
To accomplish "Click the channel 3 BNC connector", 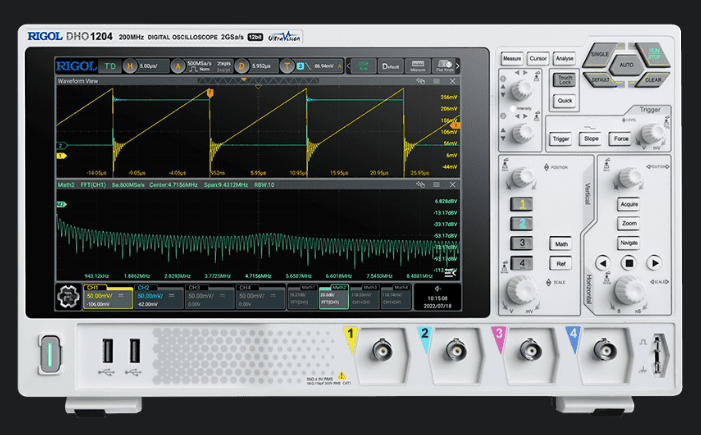I will (x=531, y=350).
